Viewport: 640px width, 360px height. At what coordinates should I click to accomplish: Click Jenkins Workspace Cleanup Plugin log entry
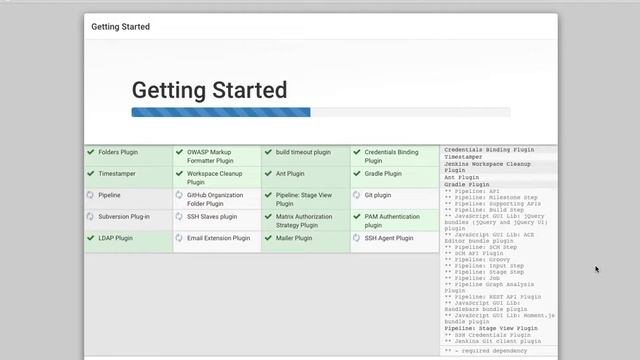tap(487, 167)
